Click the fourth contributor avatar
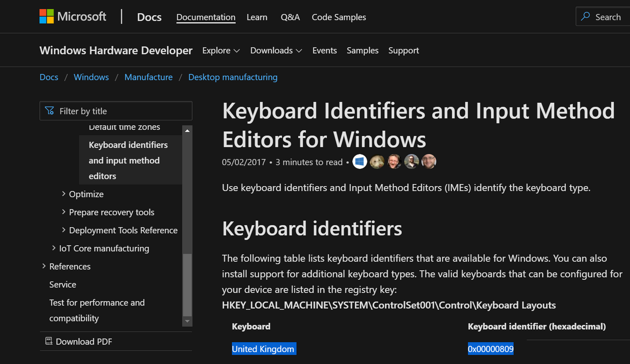Image resolution: width=630 pixels, height=364 pixels. 411,162
